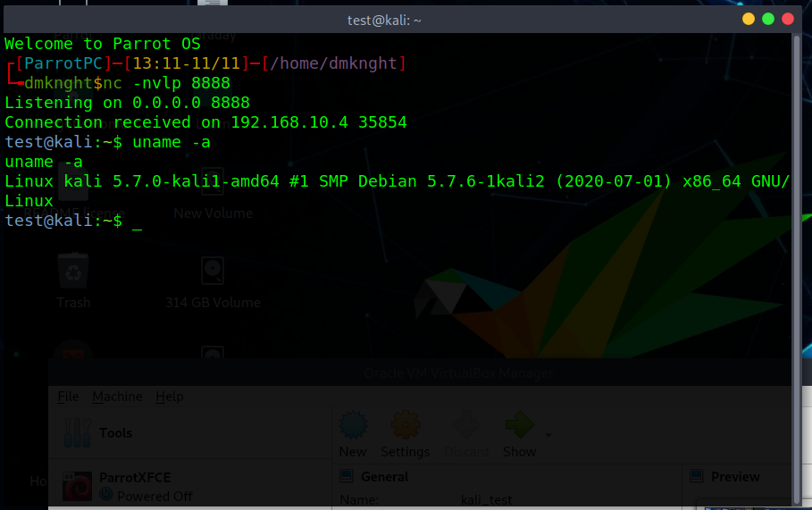812x510 pixels.
Task: Expand dropdown arrow next to Show
Action: click(548, 435)
